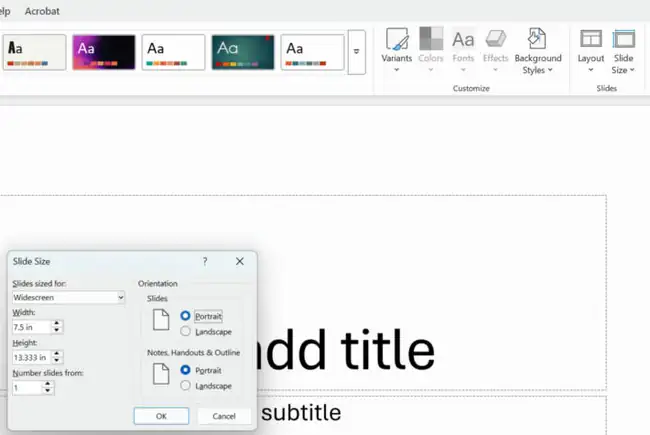Open the Fonts theme option
Viewport: 650px width, 435px height.
click(463, 50)
